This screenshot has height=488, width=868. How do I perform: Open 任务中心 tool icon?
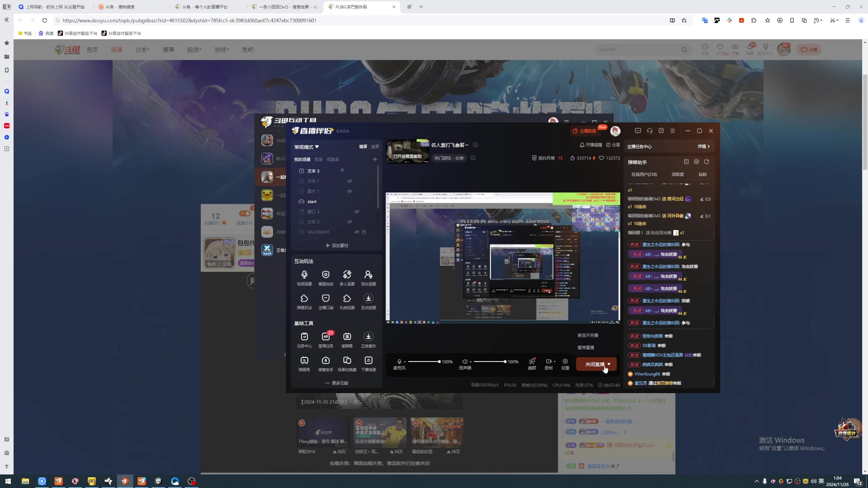[x=304, y=340]
